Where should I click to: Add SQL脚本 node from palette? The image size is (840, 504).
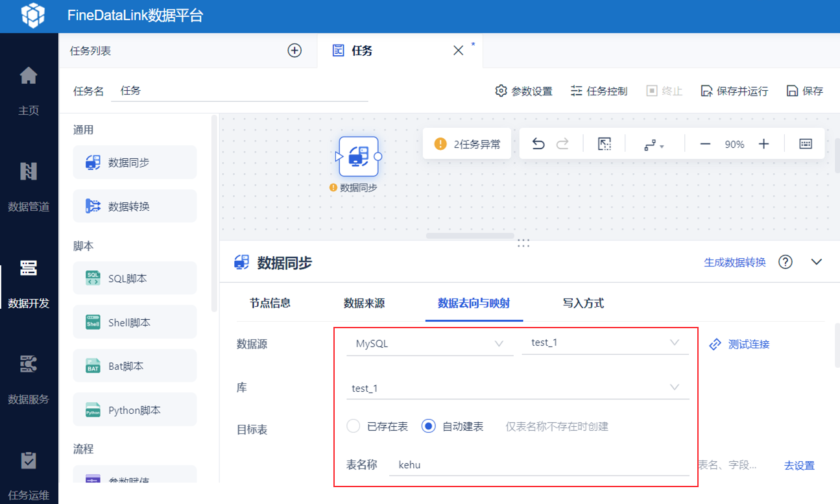coord(135,278)
